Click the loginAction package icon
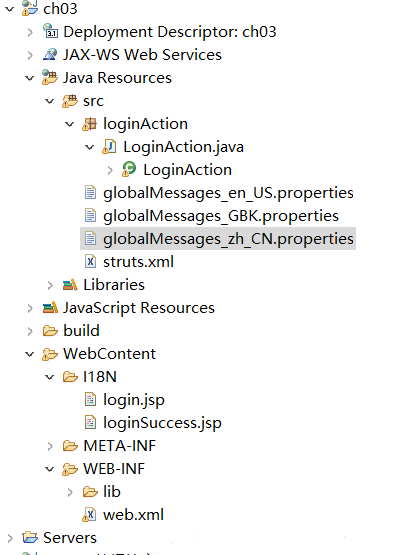Image resolution: width=396 pixels, height=555 pixels. [90, 124]
